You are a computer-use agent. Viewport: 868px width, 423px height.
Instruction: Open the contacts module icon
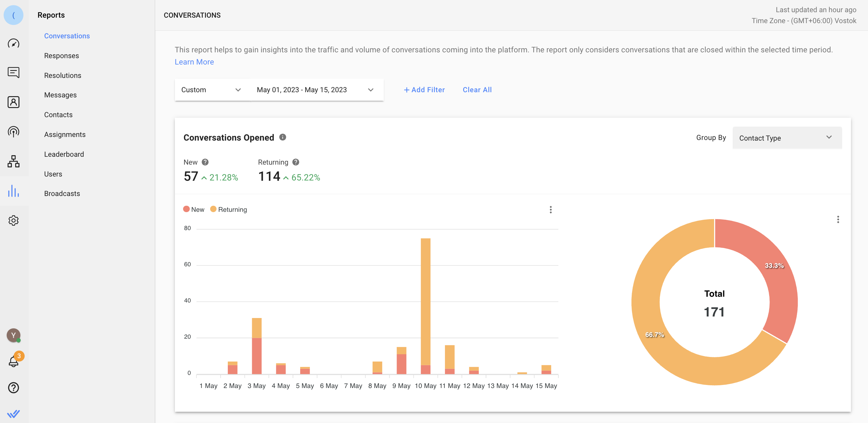click(13, 102)
